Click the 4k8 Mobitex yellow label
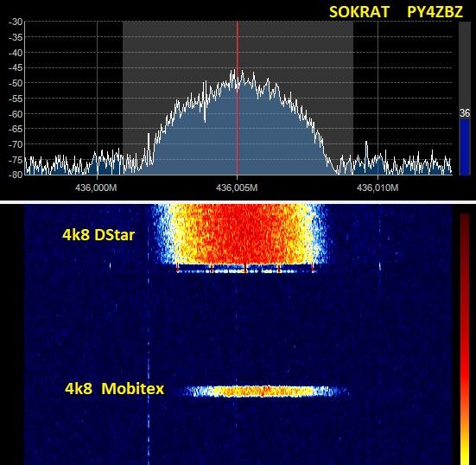The width and height of the screenshot is (476, 465). click(x=114, y=388)
